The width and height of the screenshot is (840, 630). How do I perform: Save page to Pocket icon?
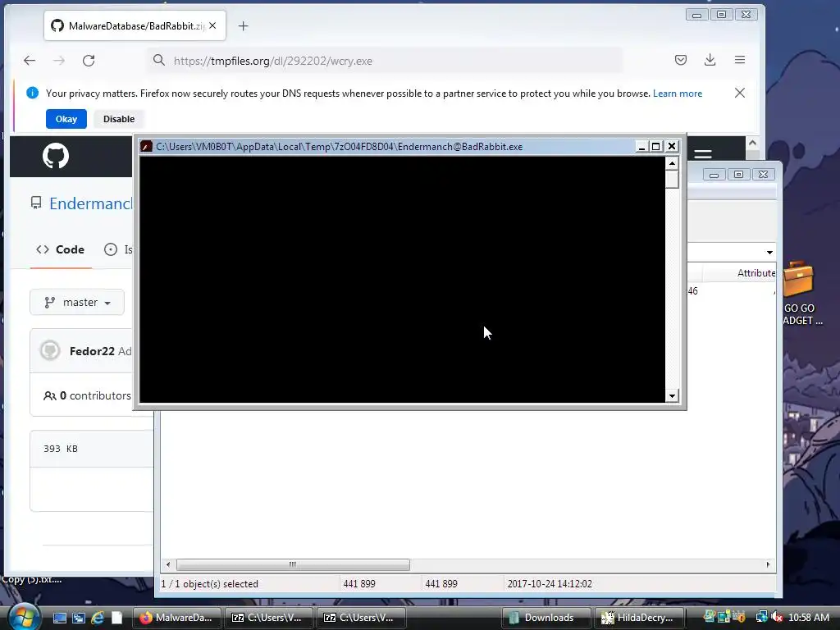click(680, 60)
